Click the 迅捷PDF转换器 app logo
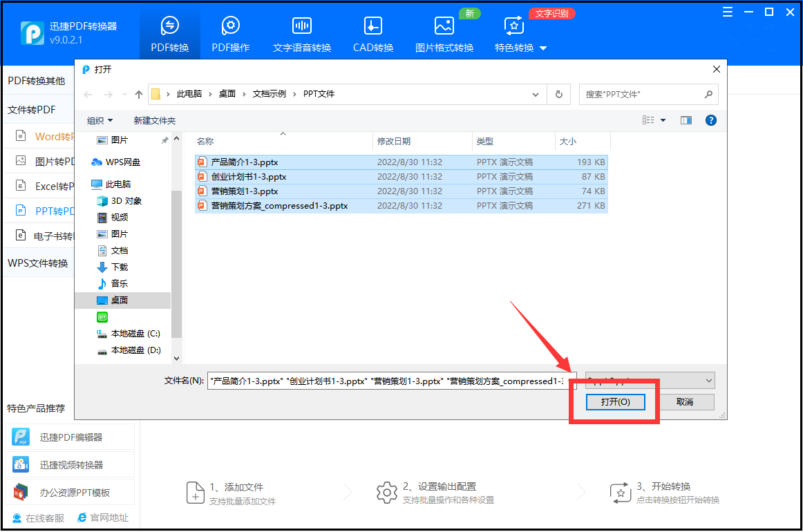Screen dimensions: 803x532 (x=32, y=33)
